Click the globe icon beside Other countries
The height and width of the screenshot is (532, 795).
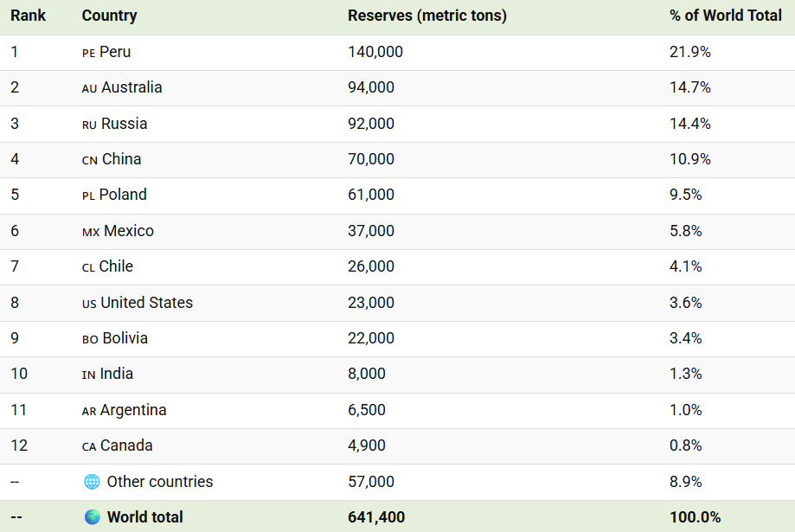[92, 482]
